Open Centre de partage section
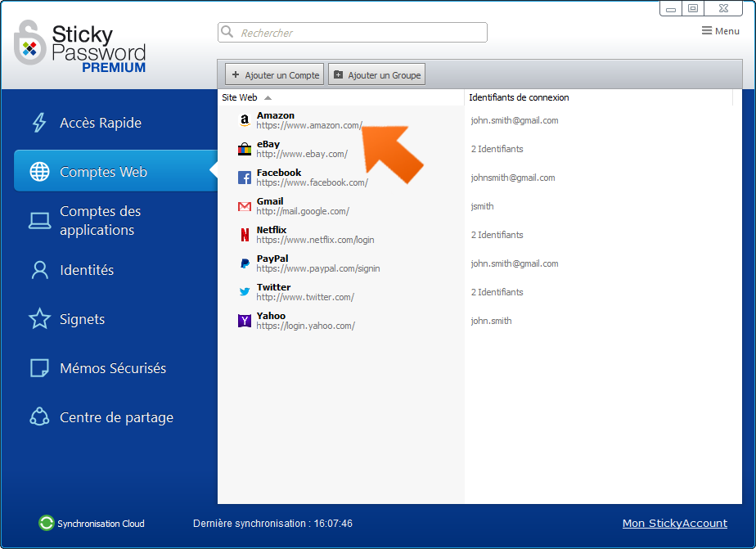Image resolution: width=756 pixels, height=549 pixels. click(x=115, y=417)
